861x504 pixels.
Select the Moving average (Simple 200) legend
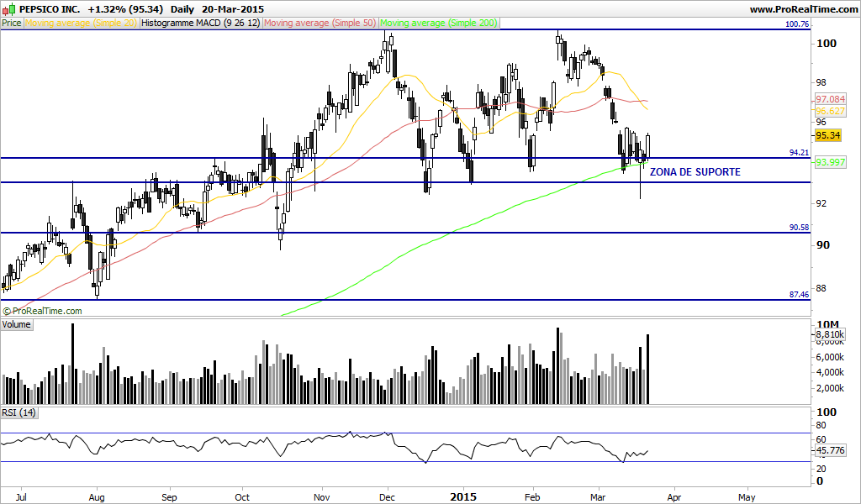[x=438, y=23]
